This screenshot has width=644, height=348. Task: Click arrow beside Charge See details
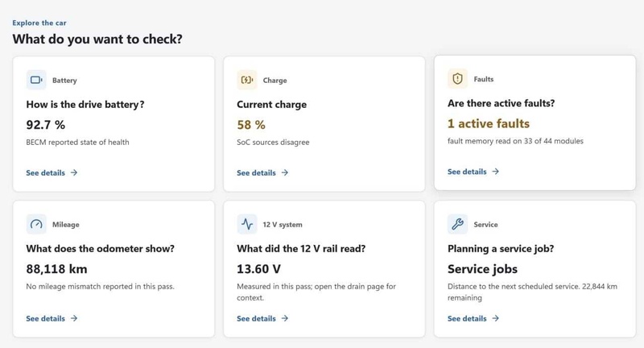pos(285,172)
